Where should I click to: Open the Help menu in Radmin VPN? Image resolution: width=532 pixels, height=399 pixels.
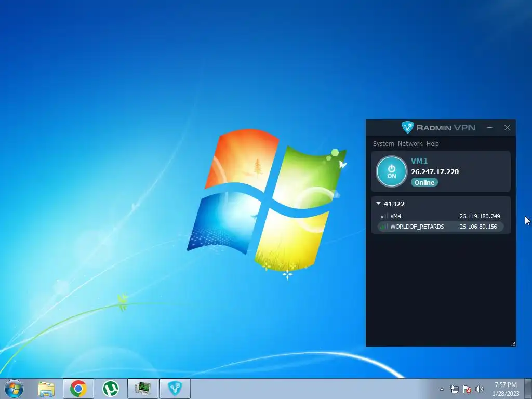tap(433, 144)
